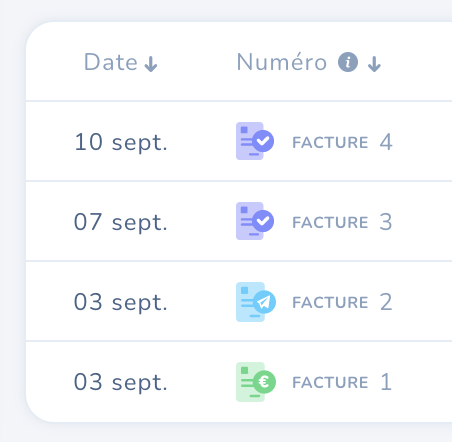Click the paid euro icon for Facture 1
452x442 pixels.
(x=256, y=382)
